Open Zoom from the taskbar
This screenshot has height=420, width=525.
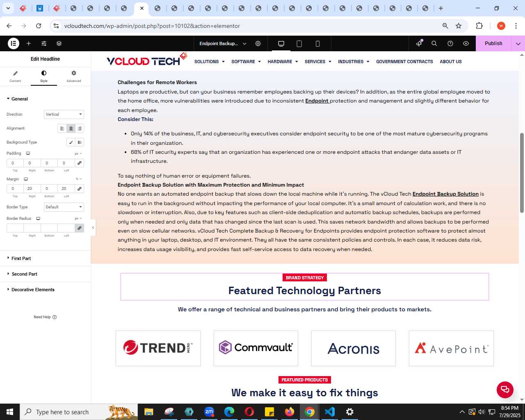coord(209,412)
